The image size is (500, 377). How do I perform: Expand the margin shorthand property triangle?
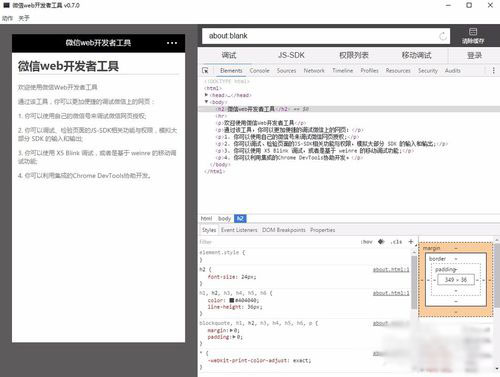coord(231,330)
